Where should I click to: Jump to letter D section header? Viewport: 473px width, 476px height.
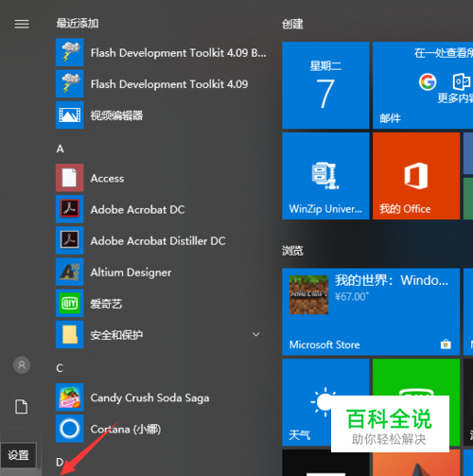point(60,462)
